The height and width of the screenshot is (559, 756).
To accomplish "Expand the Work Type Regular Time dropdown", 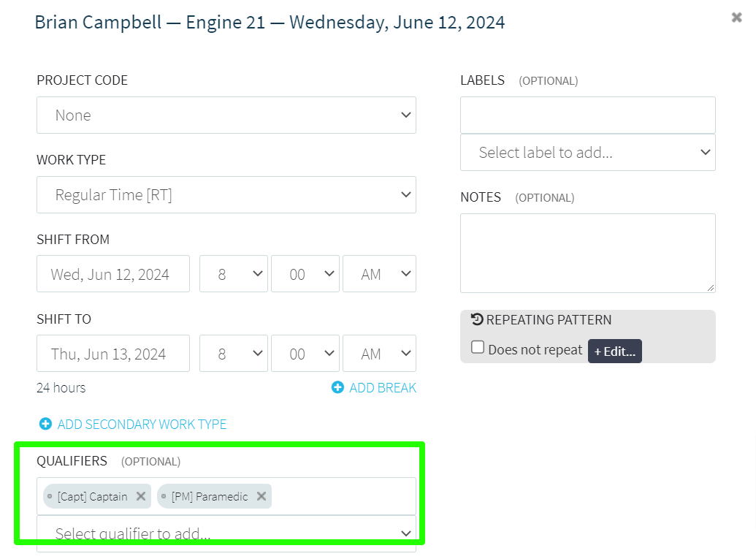I will click(x=226, y=195).
